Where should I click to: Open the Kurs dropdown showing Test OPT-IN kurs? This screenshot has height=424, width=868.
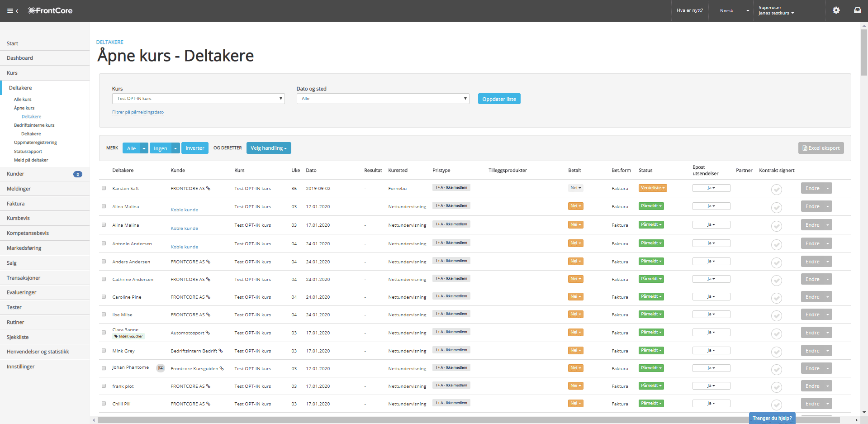[x=198, y=99]
